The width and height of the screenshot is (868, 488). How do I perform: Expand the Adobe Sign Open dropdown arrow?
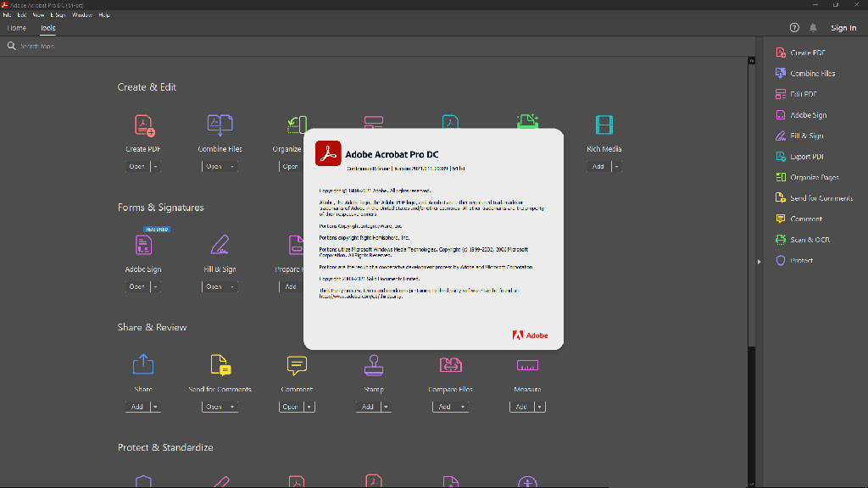coord(156,286)
